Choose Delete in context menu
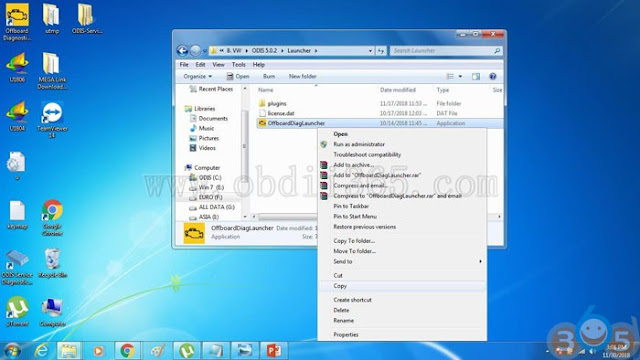This screenshot has width=640, height=360. click(402, 310)
